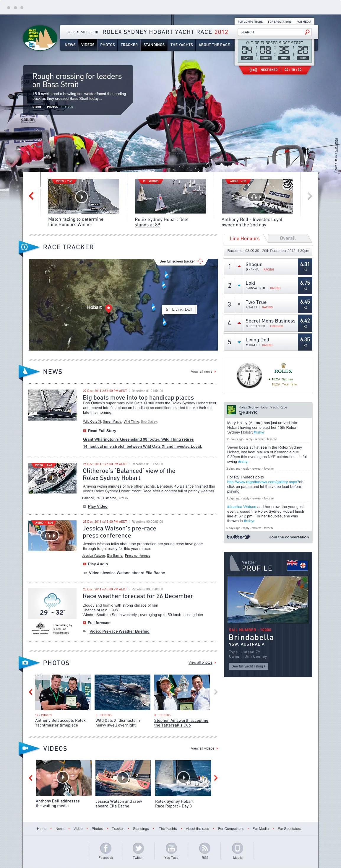Open the STANDINGS menu item

click(154, 45)
